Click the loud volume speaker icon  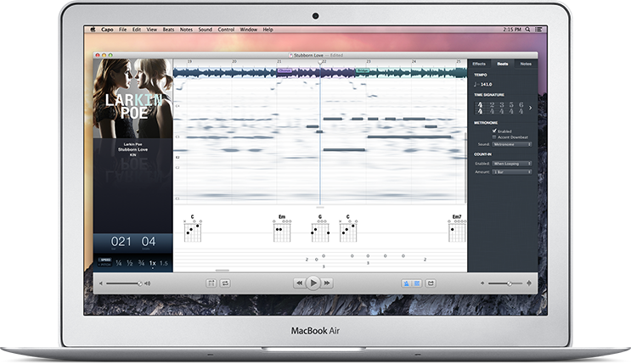[x=148, y=283]
